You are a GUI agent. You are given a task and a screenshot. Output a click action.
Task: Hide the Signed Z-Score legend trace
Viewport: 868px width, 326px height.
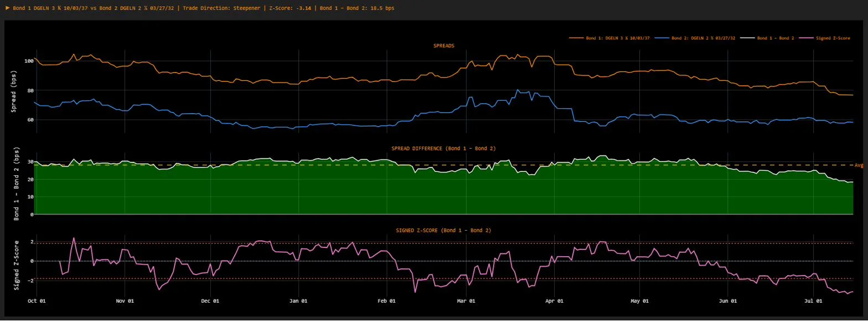tap(833, 38)
